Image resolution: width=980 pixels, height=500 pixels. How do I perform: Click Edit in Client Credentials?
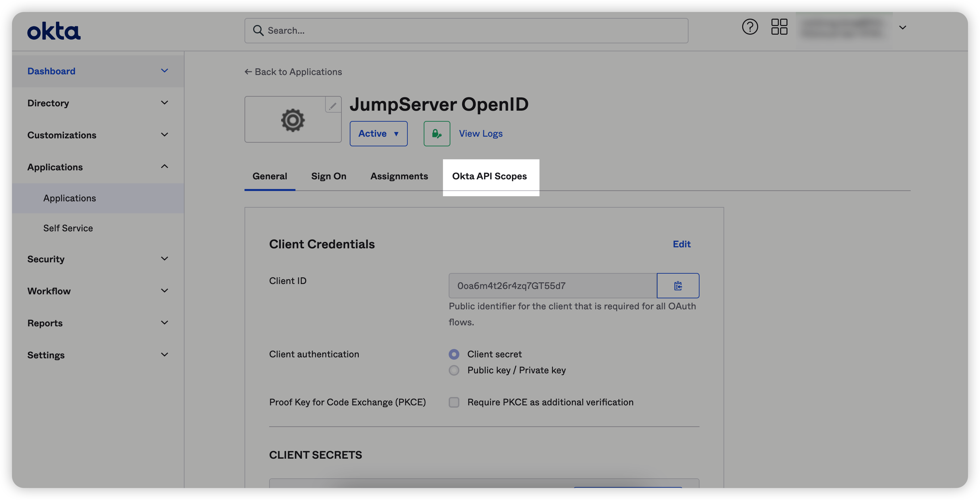click(681, 244)
